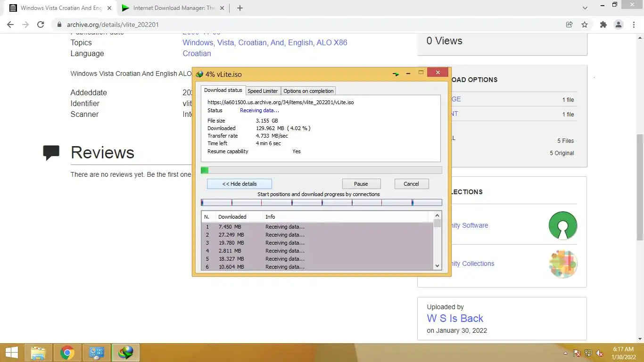Viewport: 644px width, 362px height.
Task: Close the Internet Download Manager tab
Action: [222, 8]
